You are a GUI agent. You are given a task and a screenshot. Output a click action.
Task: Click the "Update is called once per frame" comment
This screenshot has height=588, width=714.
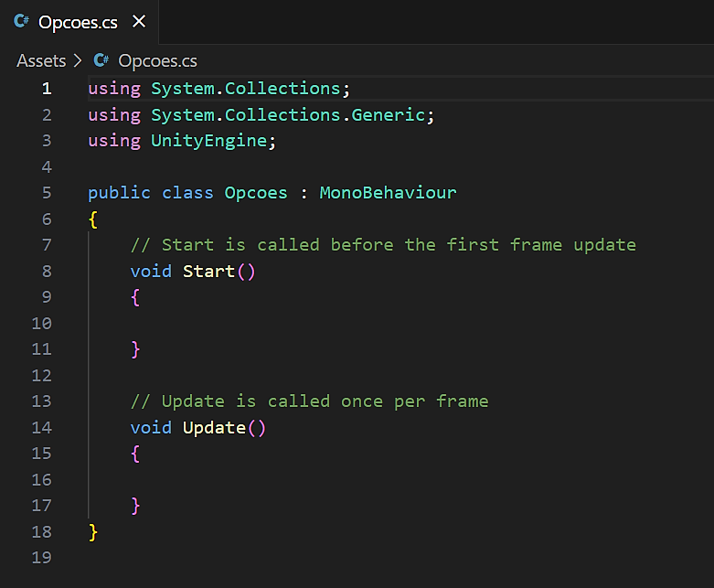[309, 401]
